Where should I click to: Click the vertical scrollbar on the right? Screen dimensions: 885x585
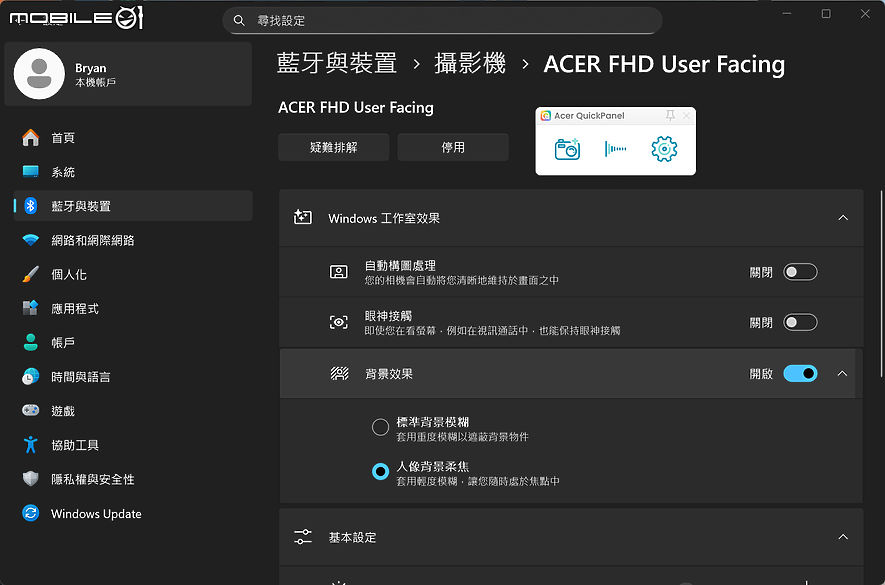click(x=881, y=284)
